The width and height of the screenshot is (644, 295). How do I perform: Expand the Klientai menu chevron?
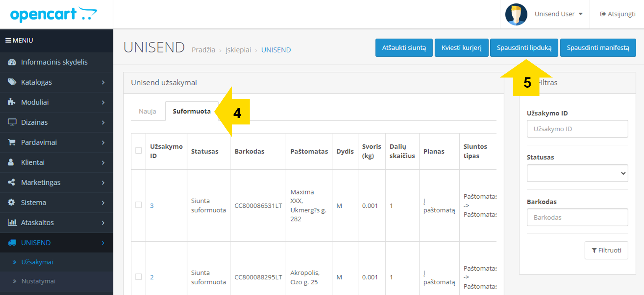click(x=103, y=162)
